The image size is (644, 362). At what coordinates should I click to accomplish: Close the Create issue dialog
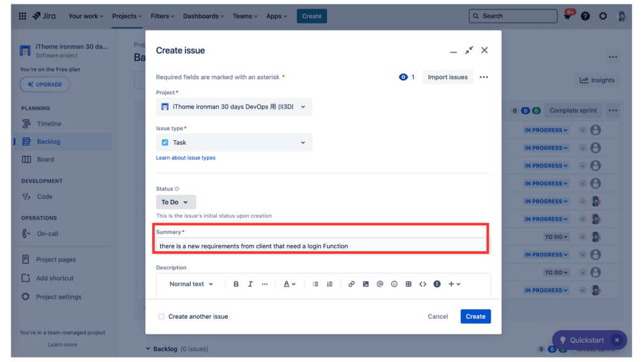[x=485, y=50]
